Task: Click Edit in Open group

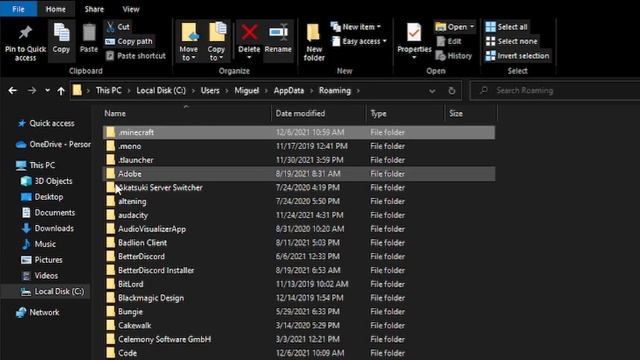Action: pyautogui.click(x=449, y=41)
